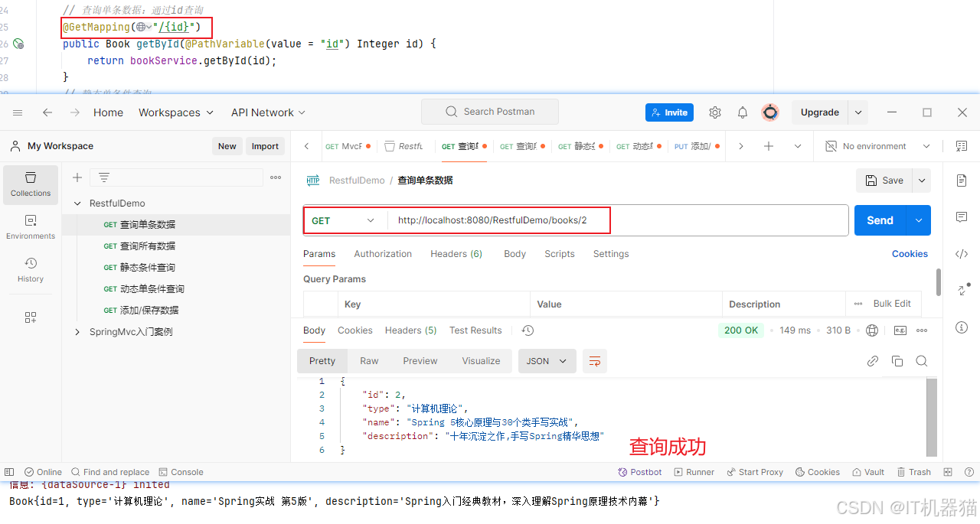Open the network globe icon in response

tap(872, 330)
